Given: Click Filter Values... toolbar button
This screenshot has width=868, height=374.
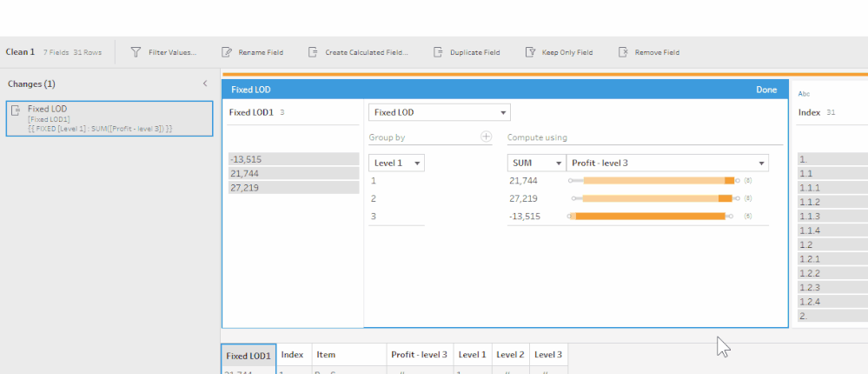Looking at the screenshot, I should (x=164, y=52).
